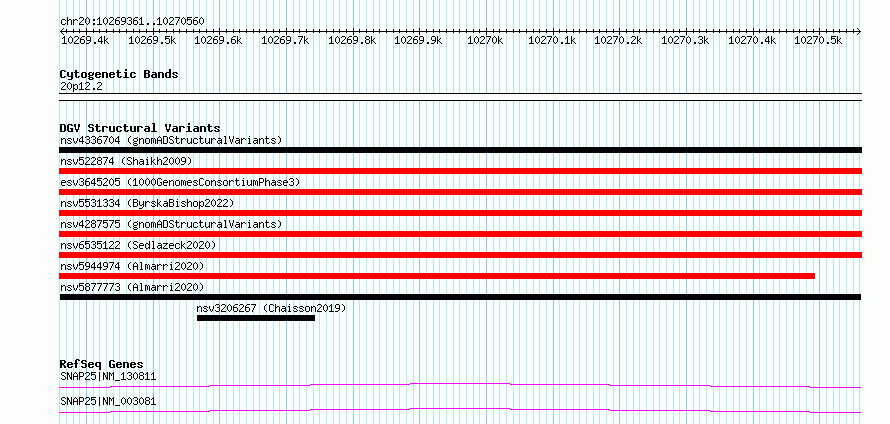Screen dimensions: 890x424
Task: Click the 10269.7k ruler tick label
Action: (x=286, y=40)
